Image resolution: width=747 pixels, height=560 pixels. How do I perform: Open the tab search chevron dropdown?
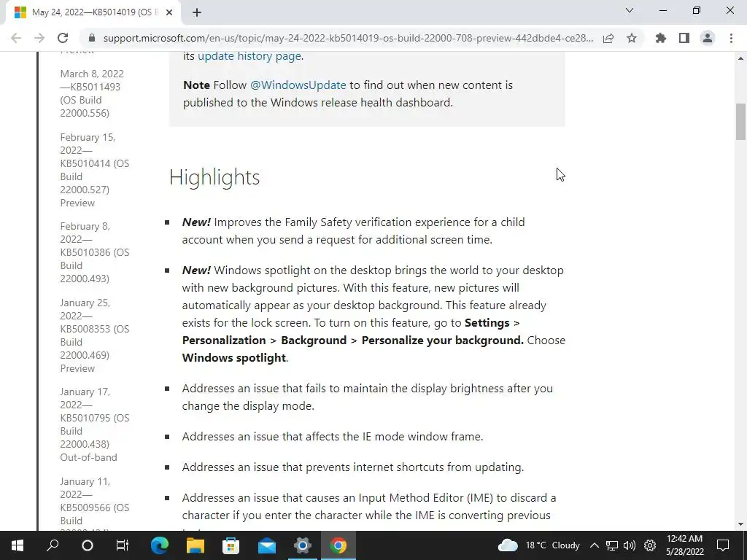coord(630,10)
